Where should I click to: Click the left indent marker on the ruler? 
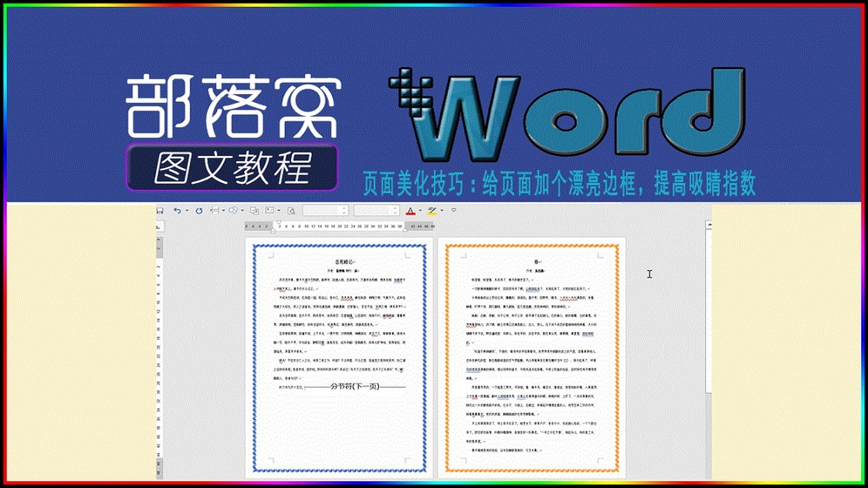pyautogui.click(x=273, y=230)
